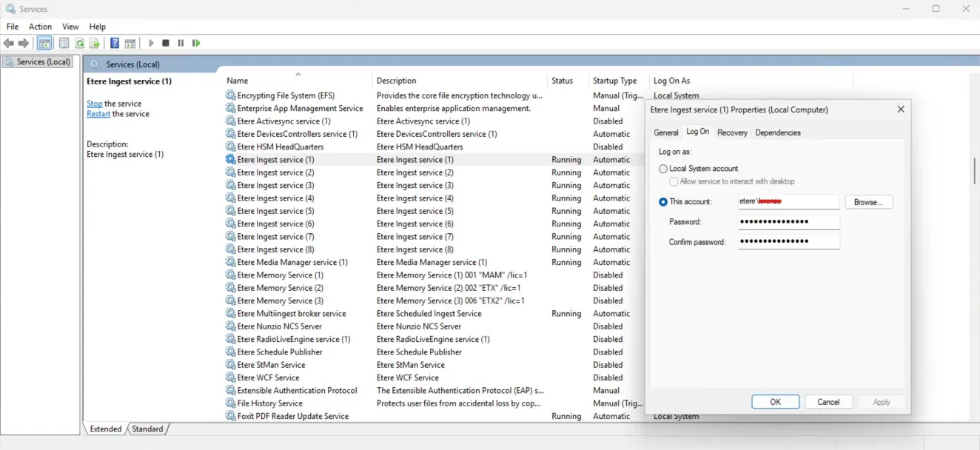Select the This account radio button

[663, 202]
